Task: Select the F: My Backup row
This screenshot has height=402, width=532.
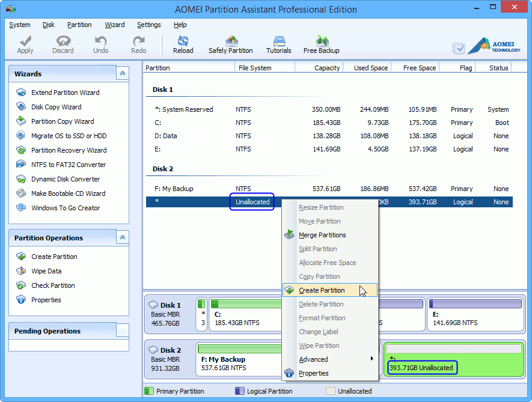Action: click(x=329, y=189)
